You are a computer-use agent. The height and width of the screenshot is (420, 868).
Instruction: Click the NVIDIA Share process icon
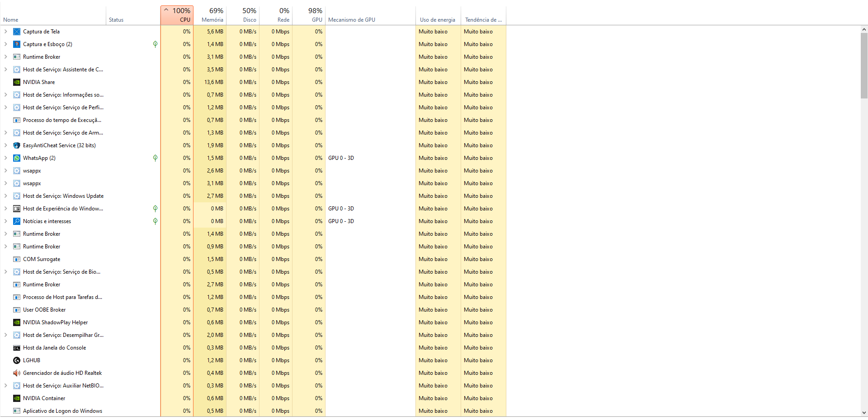point(17,82)
